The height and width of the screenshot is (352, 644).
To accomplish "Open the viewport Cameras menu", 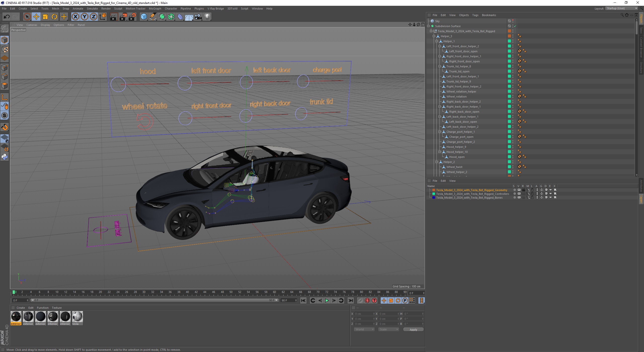I will point(32,25).
